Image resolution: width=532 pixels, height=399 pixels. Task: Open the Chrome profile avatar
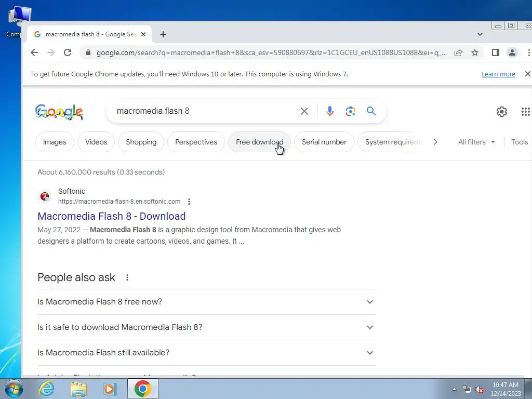click(512, 52)
